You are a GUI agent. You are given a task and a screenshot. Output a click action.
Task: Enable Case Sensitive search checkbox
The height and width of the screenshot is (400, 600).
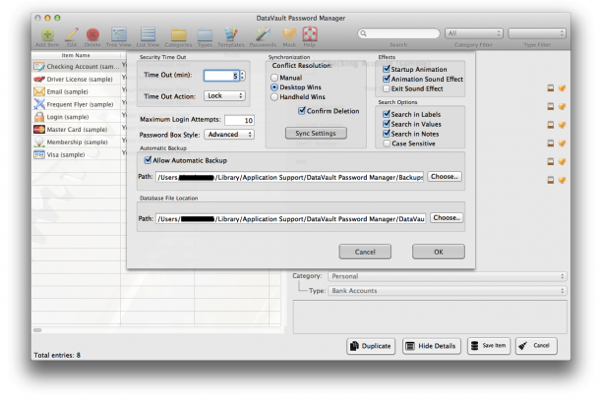click(x=386, y=144)
